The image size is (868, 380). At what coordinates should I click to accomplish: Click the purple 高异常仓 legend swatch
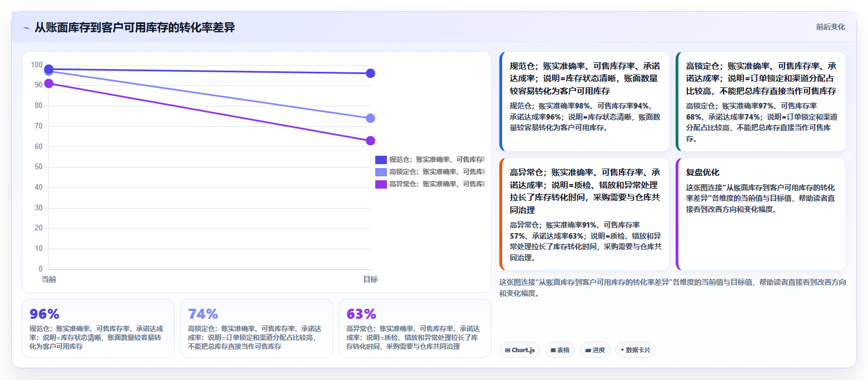click(x=381, y=184)
